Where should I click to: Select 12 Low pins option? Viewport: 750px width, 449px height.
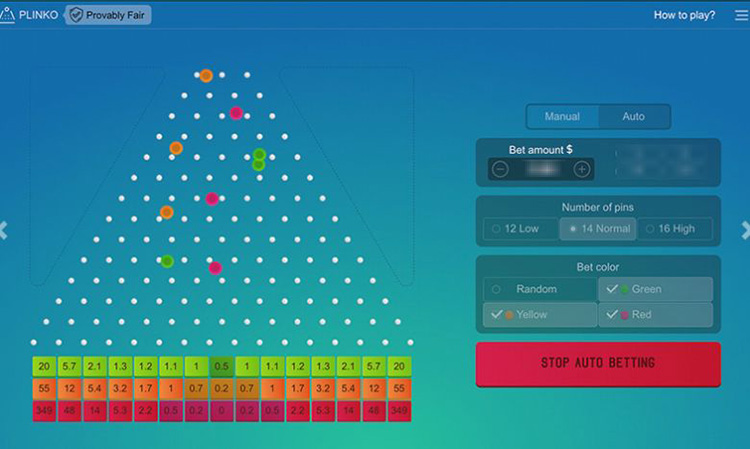tap(520, 229)
